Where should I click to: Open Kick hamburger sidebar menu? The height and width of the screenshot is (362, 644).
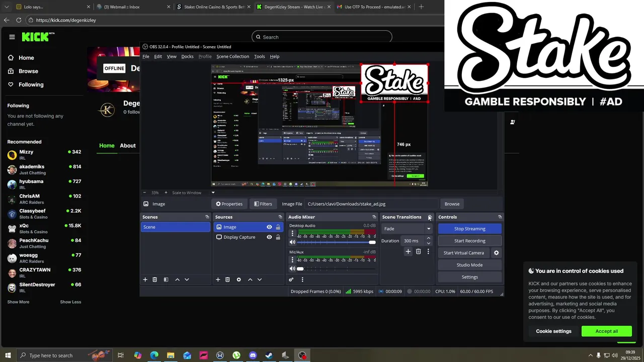tap(12, 37)
